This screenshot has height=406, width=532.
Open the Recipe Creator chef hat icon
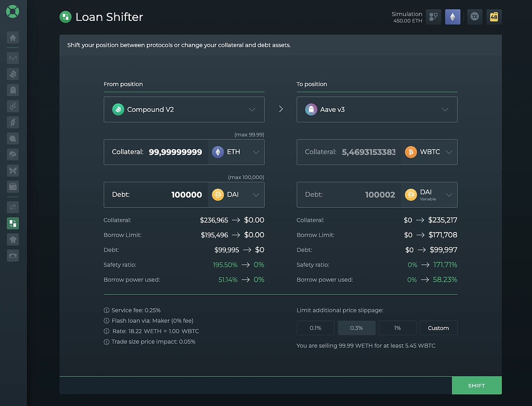(12, 239)
